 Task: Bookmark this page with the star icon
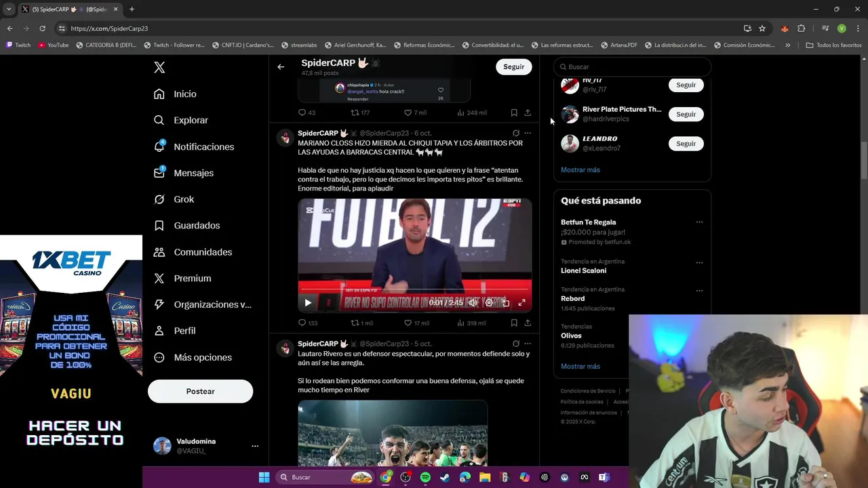pyautogui.click(x=762, y=28)
